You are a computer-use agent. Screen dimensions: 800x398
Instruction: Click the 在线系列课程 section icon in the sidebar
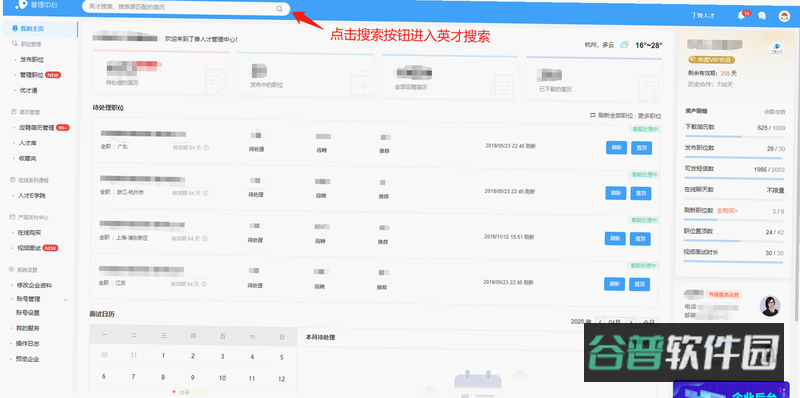tap(13, 180)
